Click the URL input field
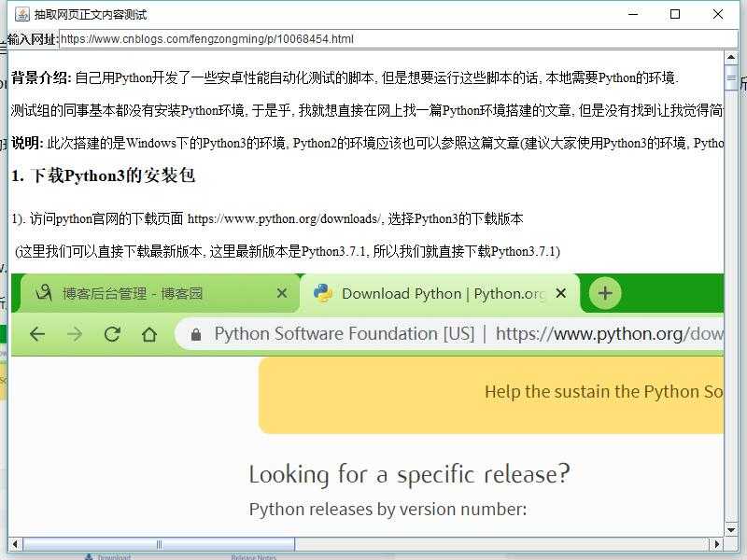 [399, 39]
